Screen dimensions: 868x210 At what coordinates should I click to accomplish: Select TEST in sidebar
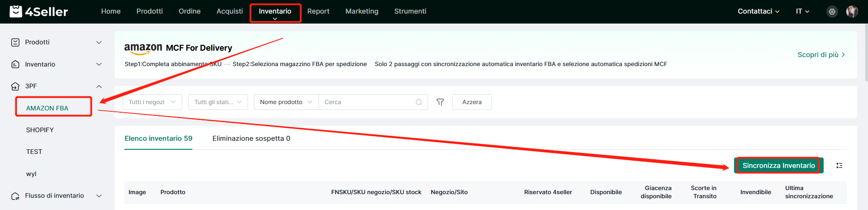[34, 152]
